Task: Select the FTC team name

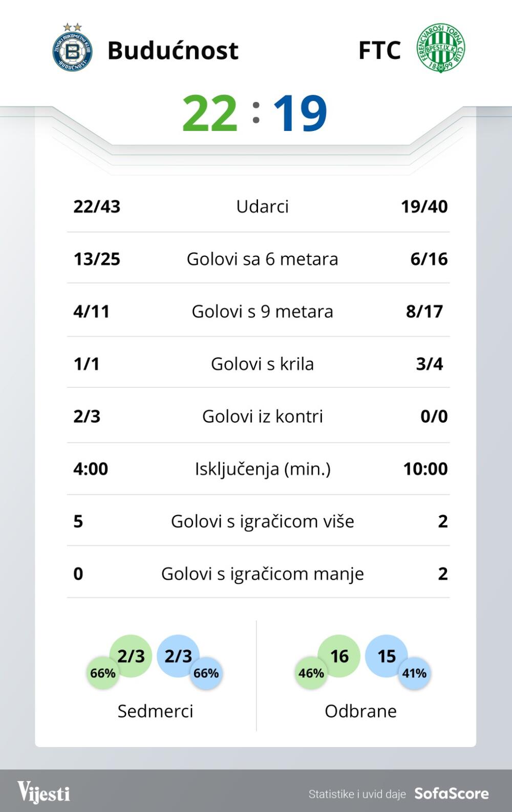Action: [379, 50]
